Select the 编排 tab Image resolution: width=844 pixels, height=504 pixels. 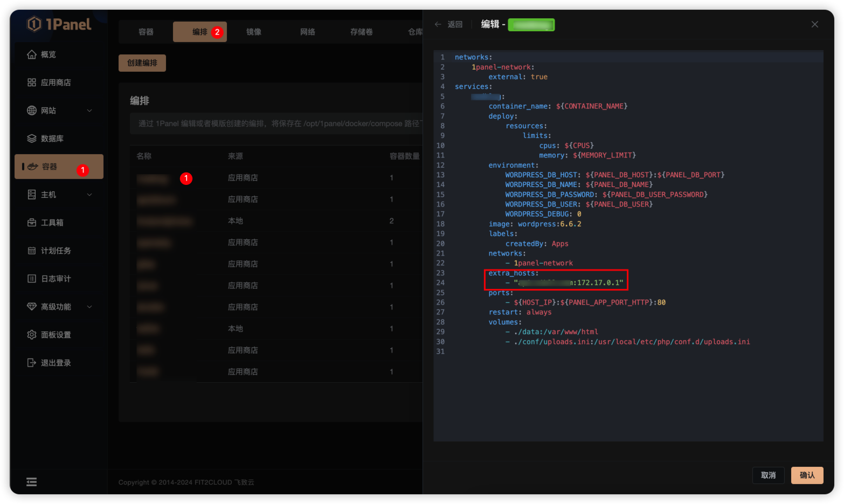click(200, 32)
